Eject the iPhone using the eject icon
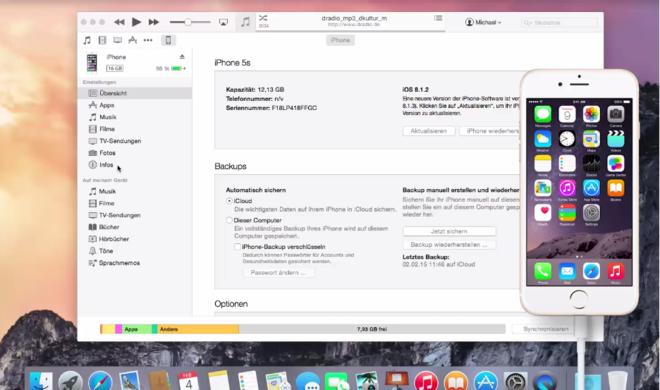660x390 pixels. click(182, 56)
